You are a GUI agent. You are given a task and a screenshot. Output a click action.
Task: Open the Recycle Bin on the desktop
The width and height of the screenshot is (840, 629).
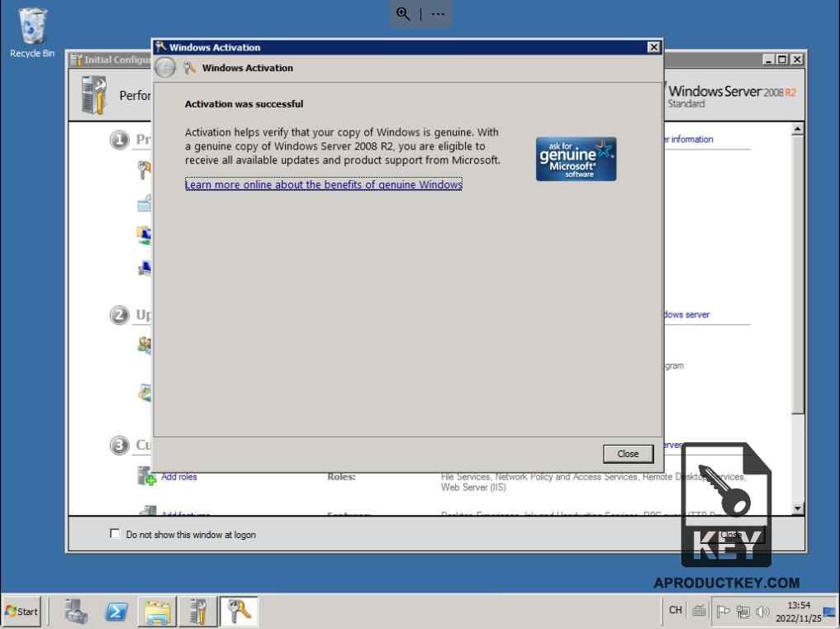tap(32, 32)
